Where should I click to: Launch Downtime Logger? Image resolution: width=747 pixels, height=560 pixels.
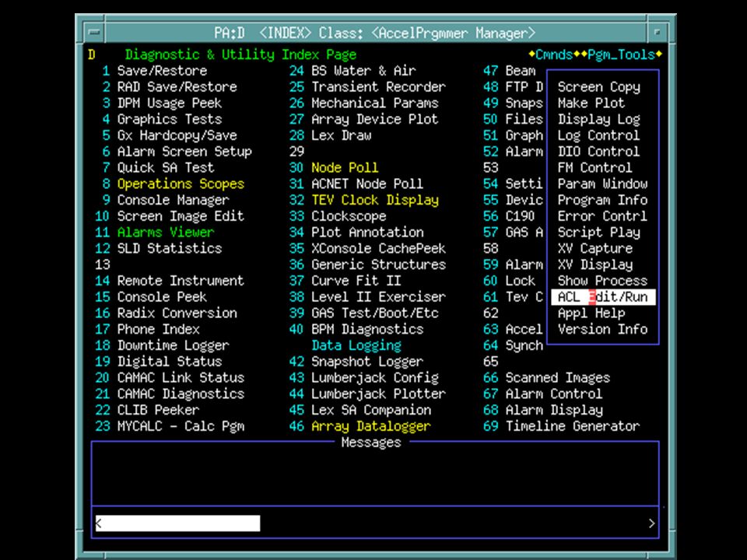(174, 345)
